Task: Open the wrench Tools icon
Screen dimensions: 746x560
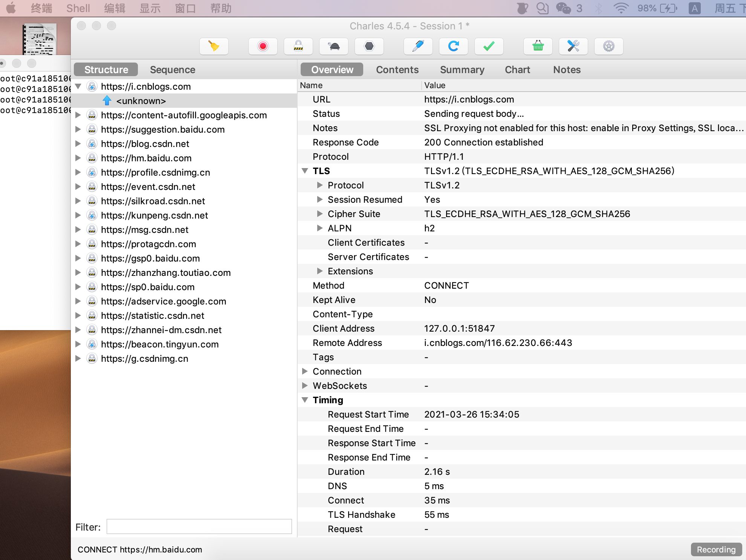Action: pyautogui.click(x=573, y=46)
